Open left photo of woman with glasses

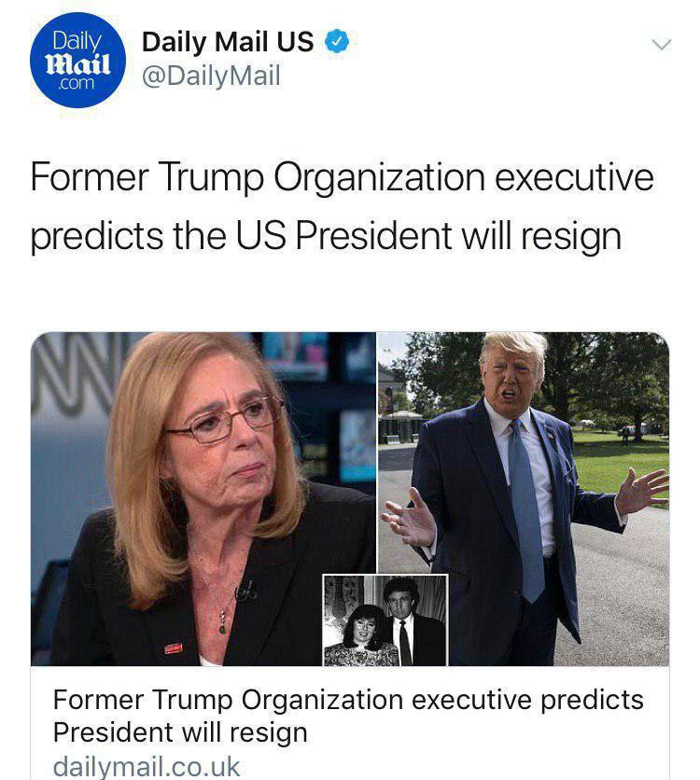203,498
